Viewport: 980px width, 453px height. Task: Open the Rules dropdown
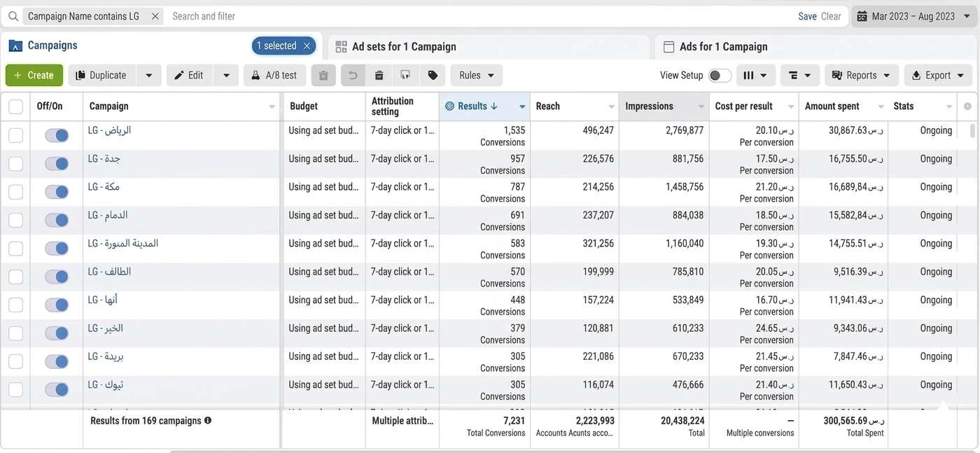477,76
